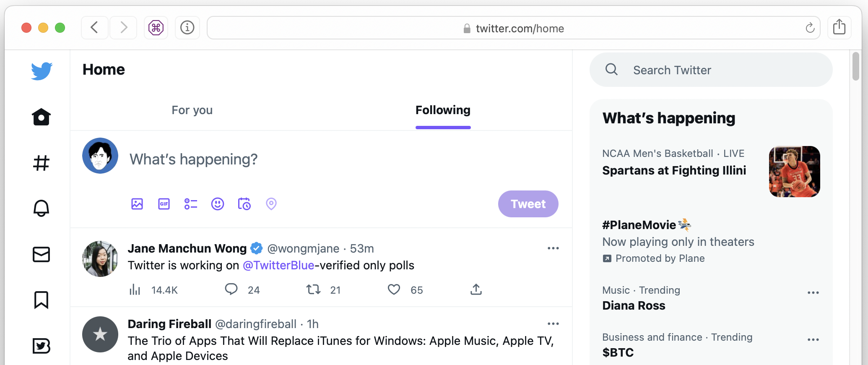868x365 pixels.
Task: Focus the Search Twitter field
Action: tap(713, 70)
